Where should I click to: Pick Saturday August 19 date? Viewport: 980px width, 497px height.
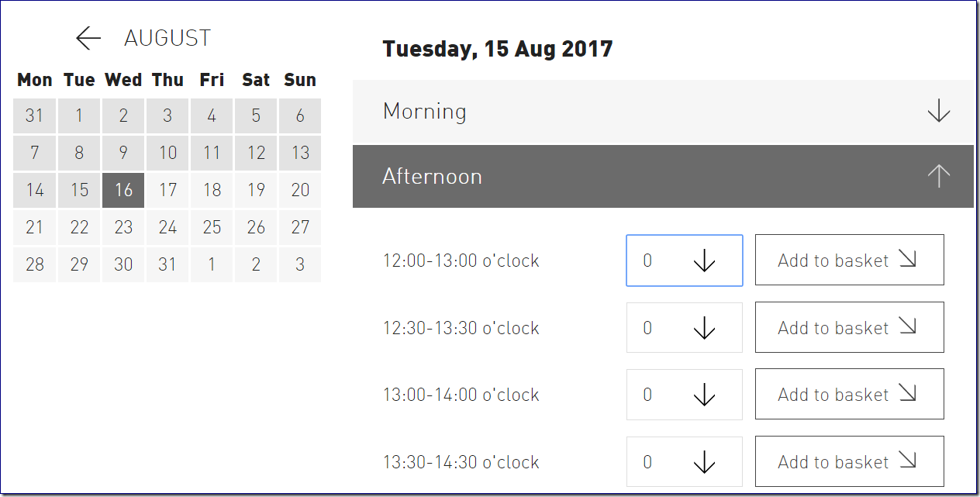tap(256, 190)
